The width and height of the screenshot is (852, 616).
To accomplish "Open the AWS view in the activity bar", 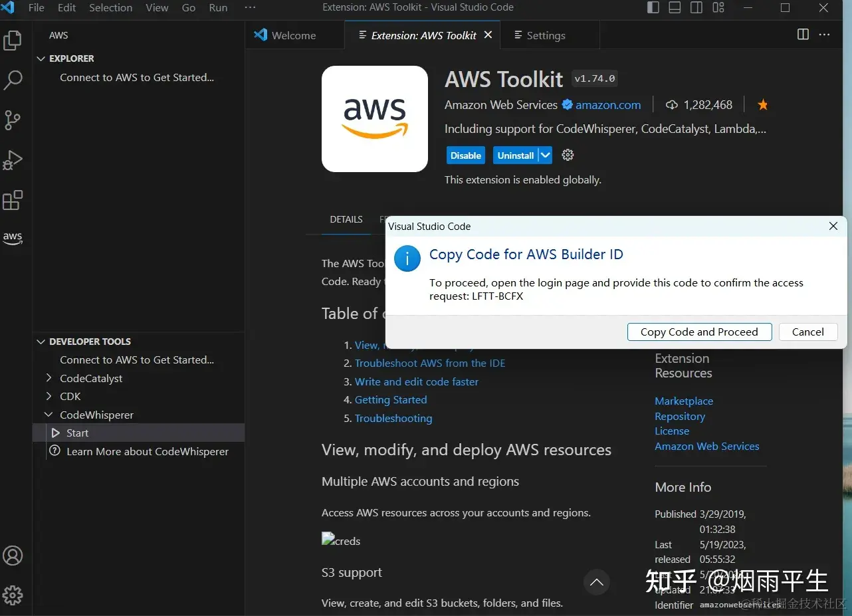I will [x=13, y=238].
